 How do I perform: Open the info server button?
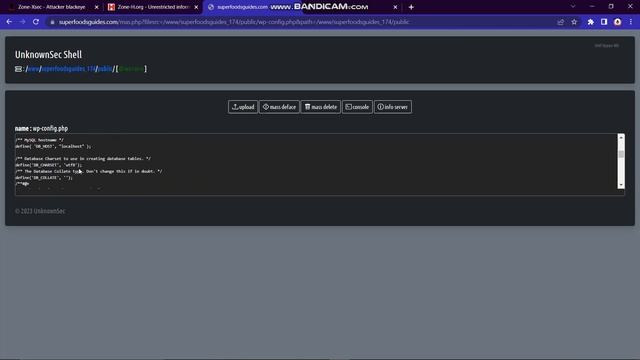pos(393,107)
